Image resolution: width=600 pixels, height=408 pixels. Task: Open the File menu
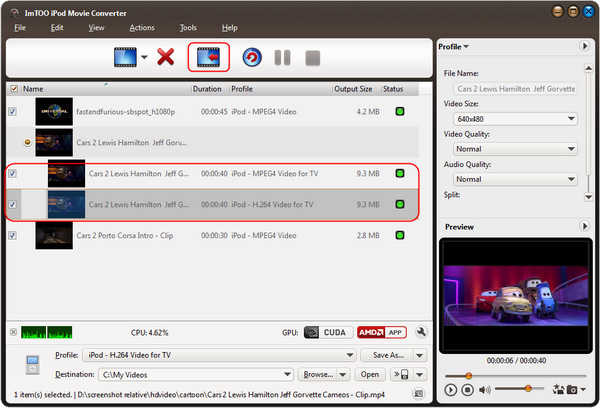pyautogui.click(x=20, y=28)
